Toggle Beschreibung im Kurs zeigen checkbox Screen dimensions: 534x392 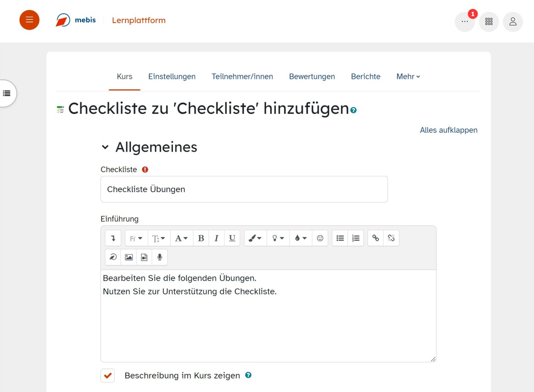[107, 375]
